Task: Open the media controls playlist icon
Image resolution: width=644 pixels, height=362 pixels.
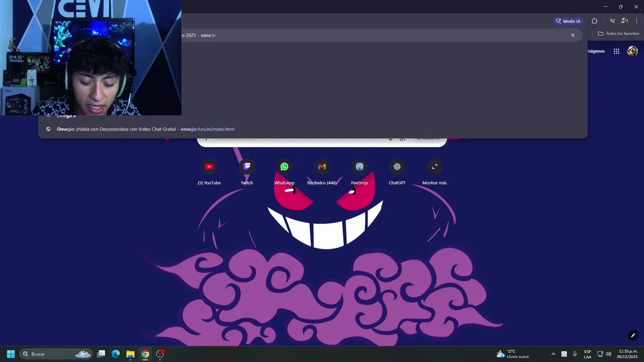Action: point(612,21)
